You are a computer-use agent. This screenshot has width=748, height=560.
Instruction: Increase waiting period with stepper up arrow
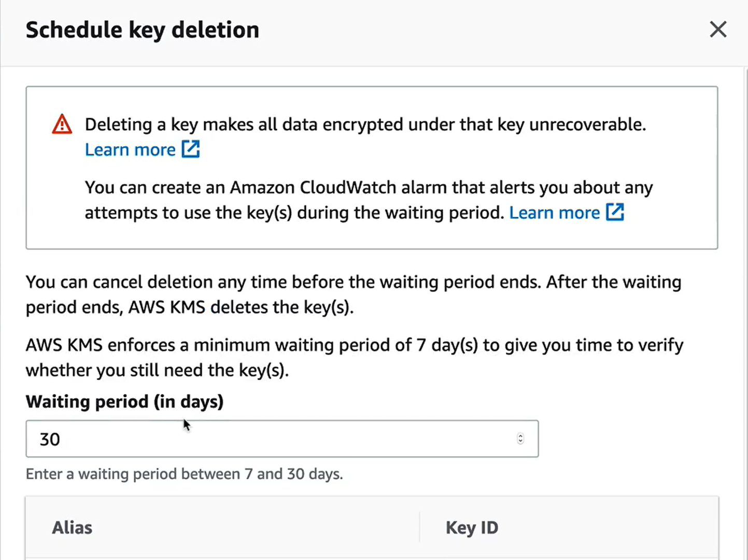coord(520,436)
